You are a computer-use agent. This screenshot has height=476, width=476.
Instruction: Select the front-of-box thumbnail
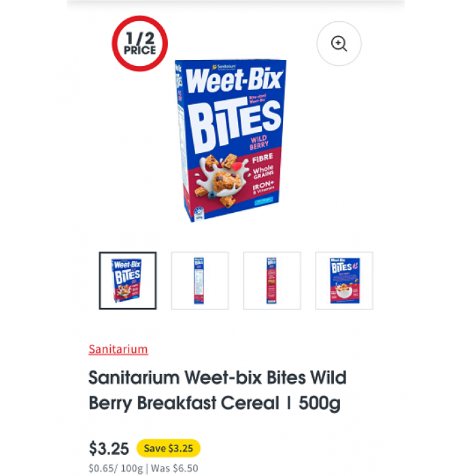tap(128, 280)
